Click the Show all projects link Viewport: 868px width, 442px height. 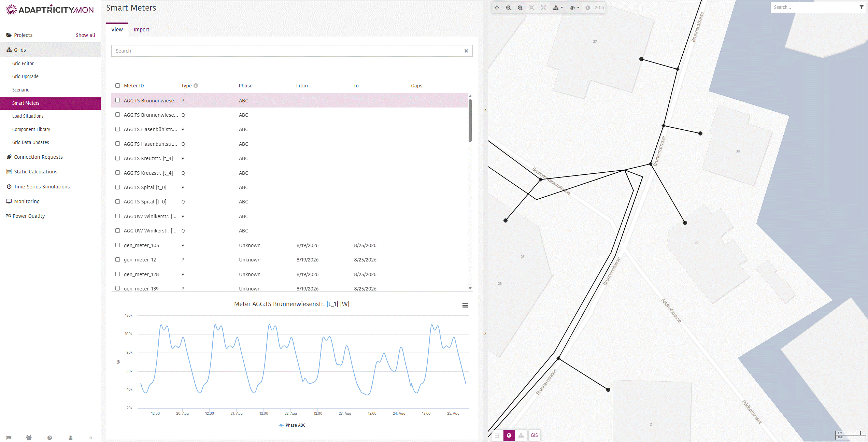[x=85, y=35]
